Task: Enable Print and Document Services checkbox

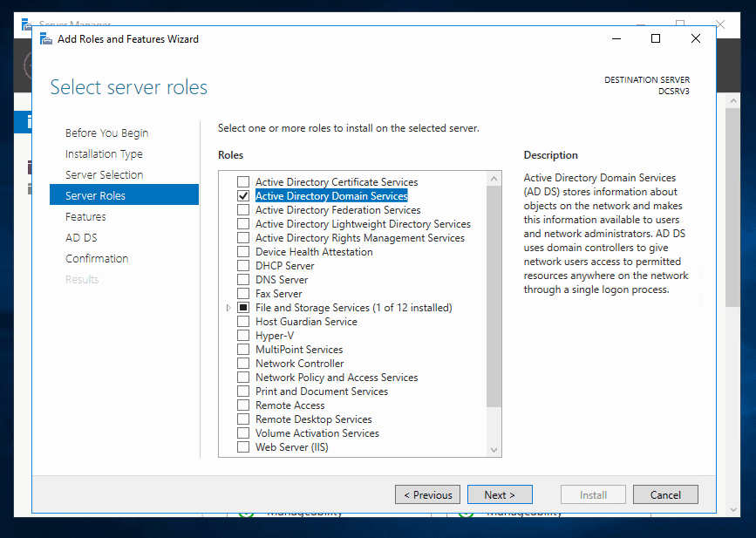Action: click(x=243, y=392)
